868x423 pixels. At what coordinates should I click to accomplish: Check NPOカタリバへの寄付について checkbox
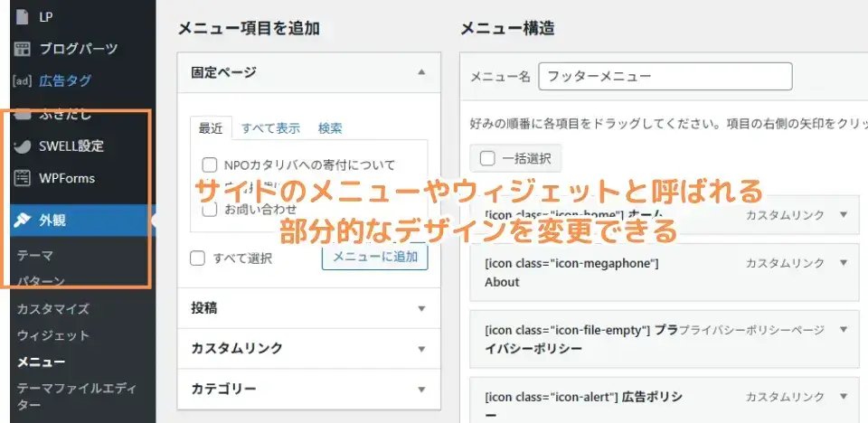click(x=209, y=165)
